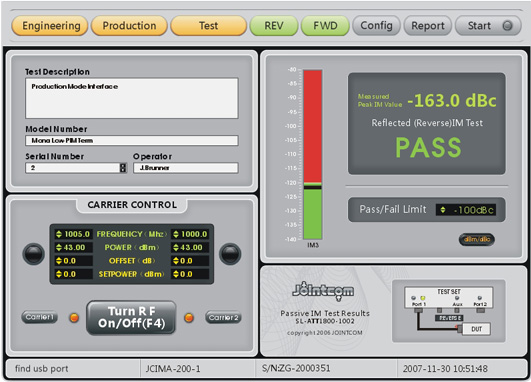Edit the Model Number field
This screenshot has width=531, height=382.
point(132,141)
